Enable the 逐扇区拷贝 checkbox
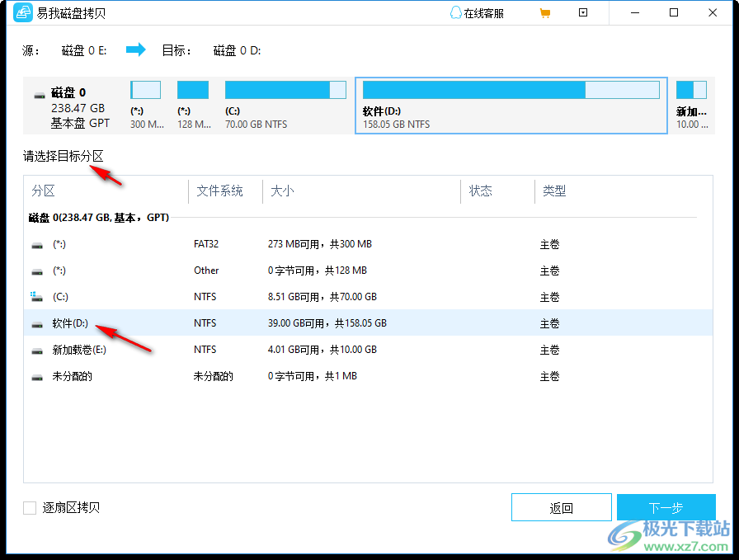Viewport: 739px width, 560px height. (x=30, y=507)
